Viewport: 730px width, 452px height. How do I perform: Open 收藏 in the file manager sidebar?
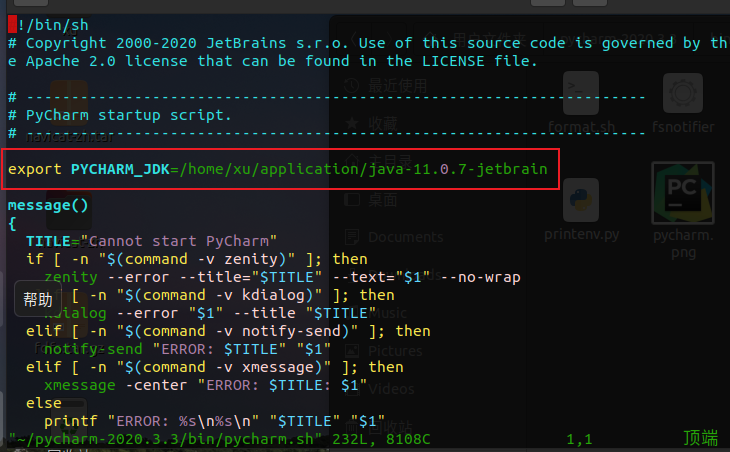pos(383,123)
